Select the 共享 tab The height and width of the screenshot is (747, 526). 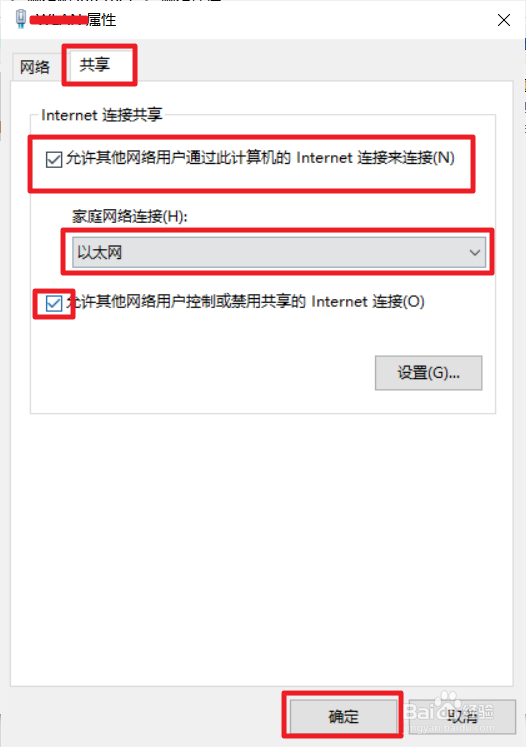(95, 64)
